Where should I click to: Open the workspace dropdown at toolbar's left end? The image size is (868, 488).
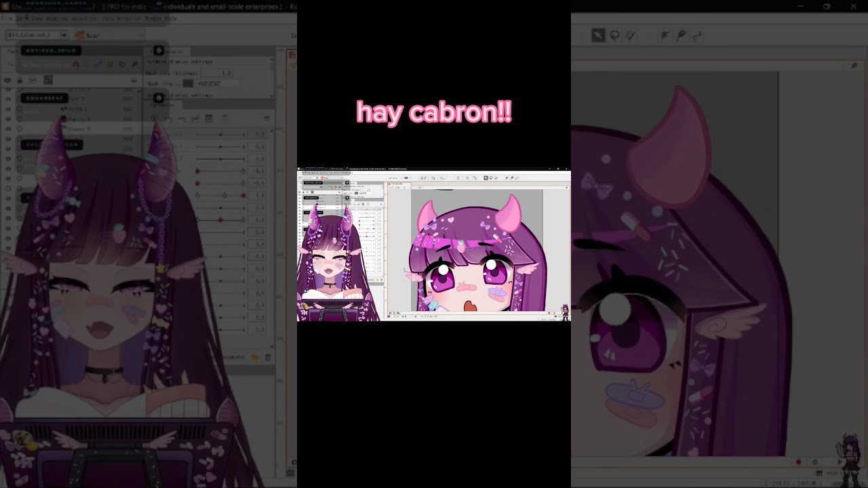[37, 35]
